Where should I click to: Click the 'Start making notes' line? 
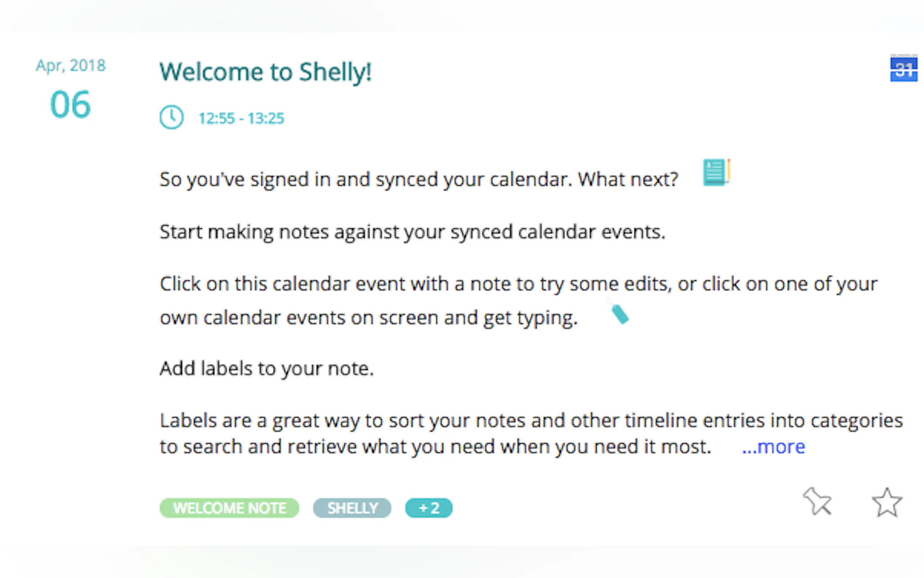pyautogui.click(x=413, y=232)
